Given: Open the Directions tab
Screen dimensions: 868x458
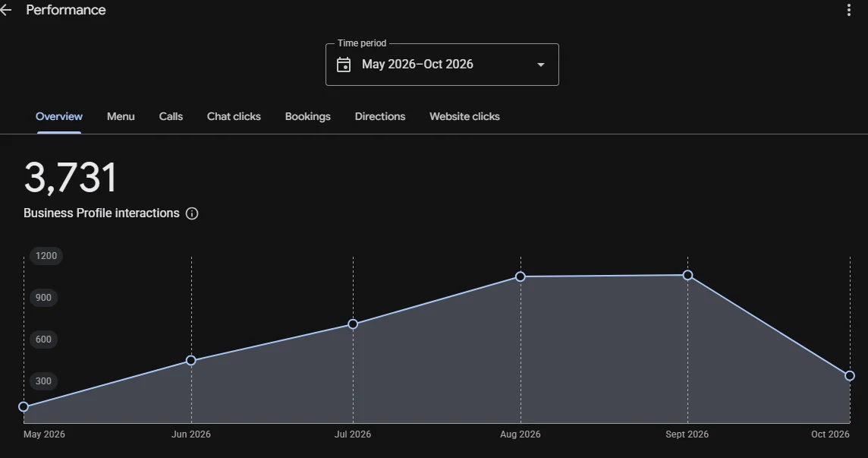Looking at the screenshot, I should click(x=379, y=116).
